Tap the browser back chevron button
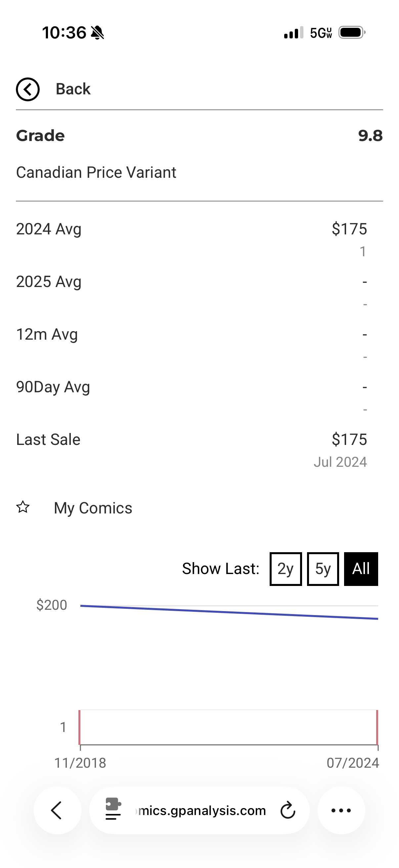The height and width of the screenshot is (868, 399). [57, 810]
